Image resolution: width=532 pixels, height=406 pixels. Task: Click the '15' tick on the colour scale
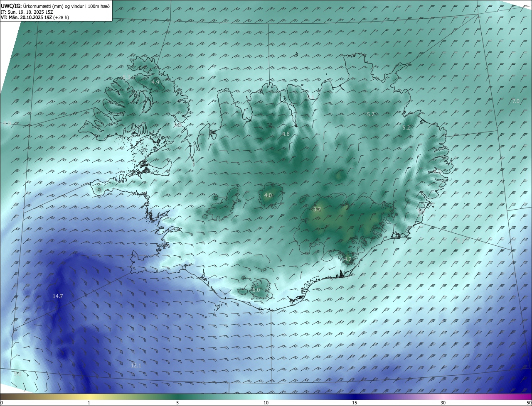[x=355, y=403]
